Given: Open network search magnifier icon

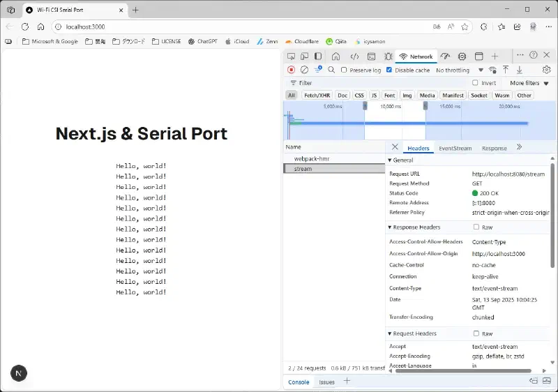Looking at the screenshot, I should pos(331,70).
